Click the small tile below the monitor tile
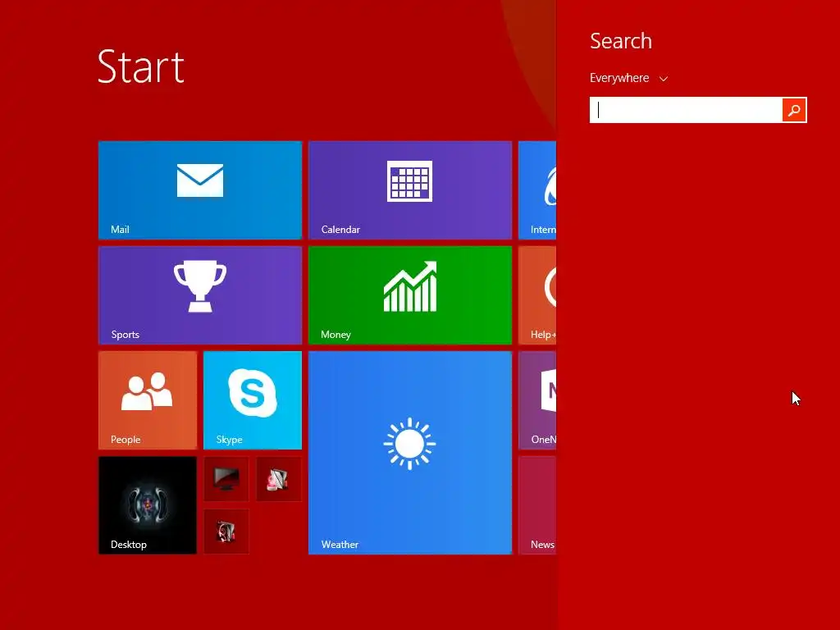Screen dimensions: 840x630 coord(226,532)
